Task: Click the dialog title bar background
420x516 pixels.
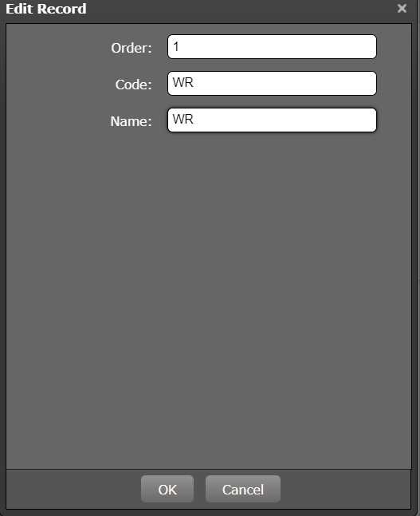Action: pos(240,9)
